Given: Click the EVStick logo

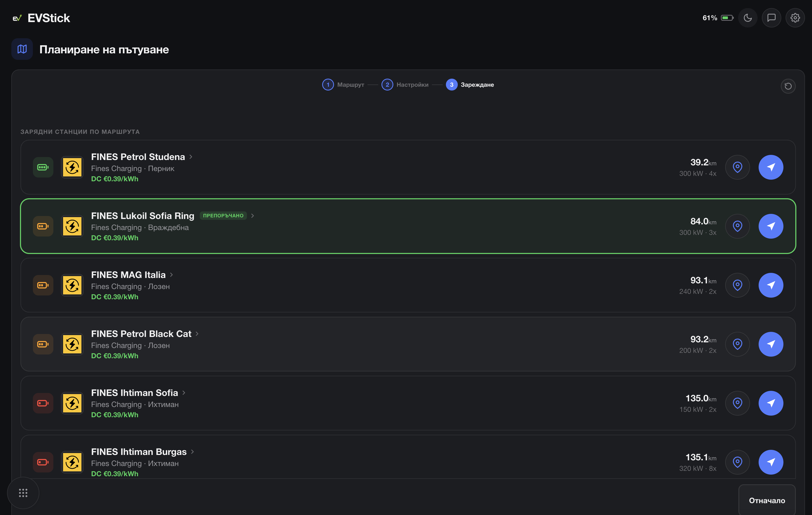Looking at the screenshot, I should coord(41,18).
